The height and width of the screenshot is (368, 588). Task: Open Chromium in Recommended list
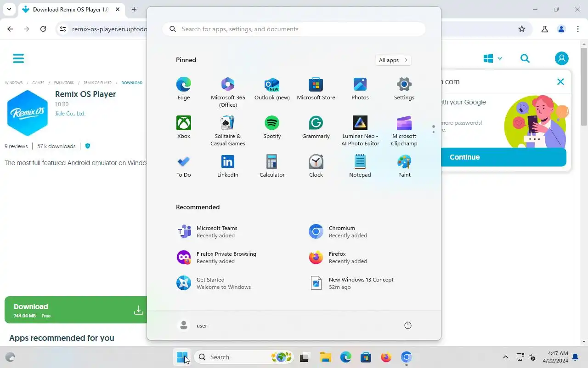(x=360, y=231)
